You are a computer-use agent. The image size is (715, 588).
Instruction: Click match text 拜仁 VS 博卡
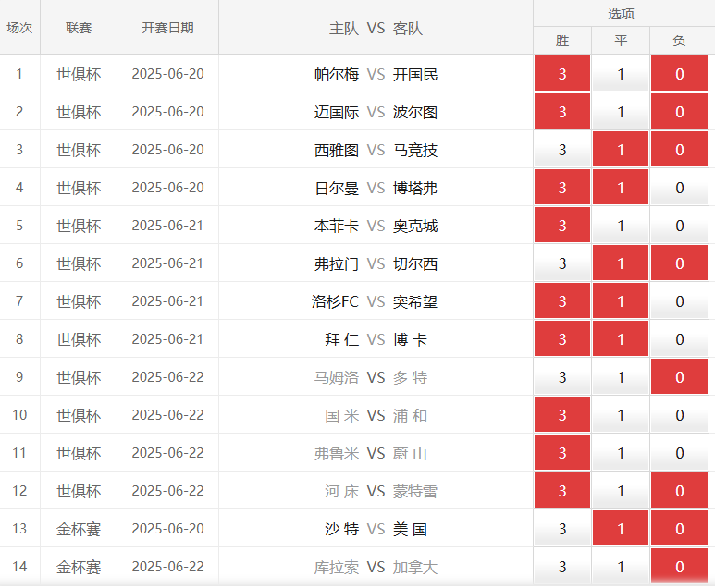[x=376, y=339]
